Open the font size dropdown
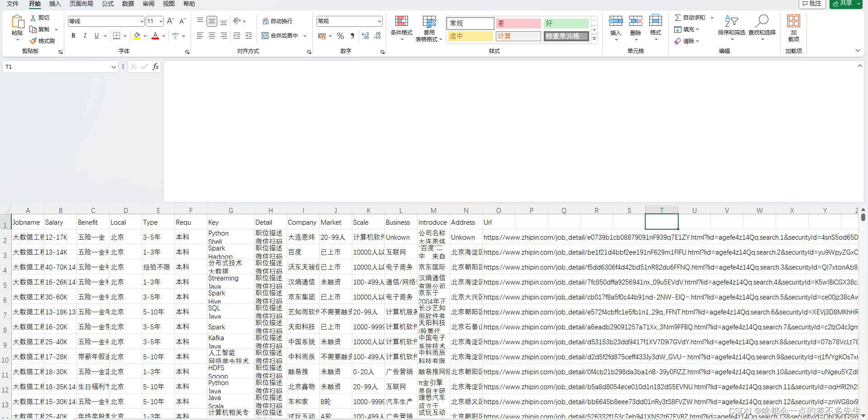868x420 pixels. 161,21
